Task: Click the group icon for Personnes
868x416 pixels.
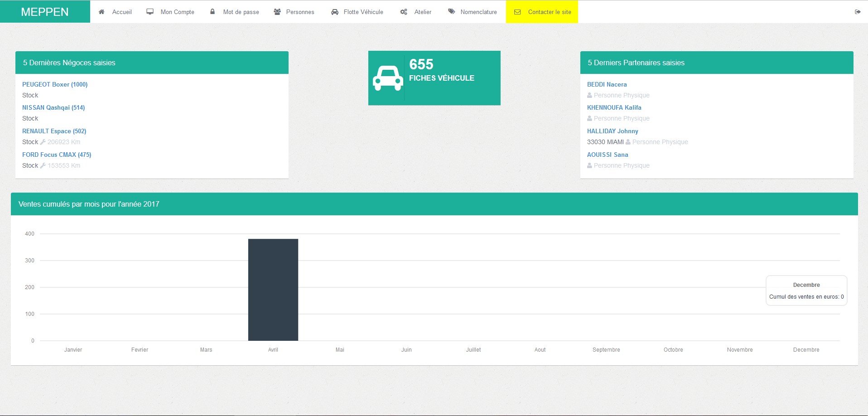Action: pos(277,12)
